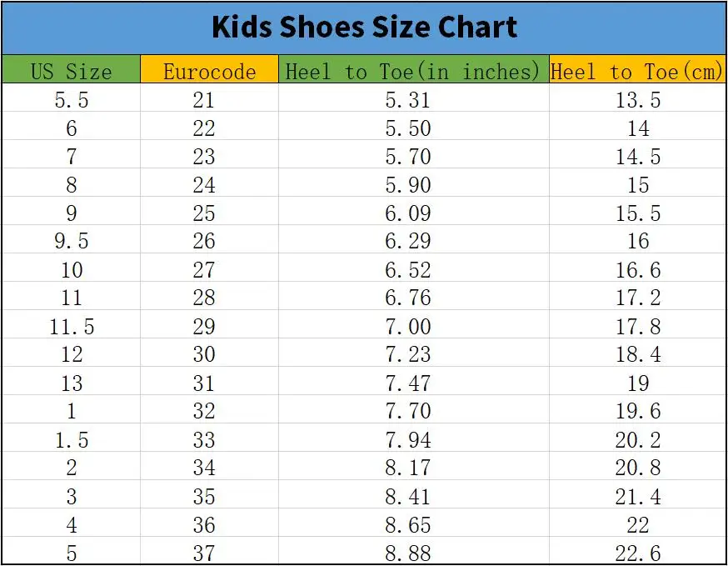Select US size 9.5 cell
Viewport: 728px width, 566px height.
(71, 242)
